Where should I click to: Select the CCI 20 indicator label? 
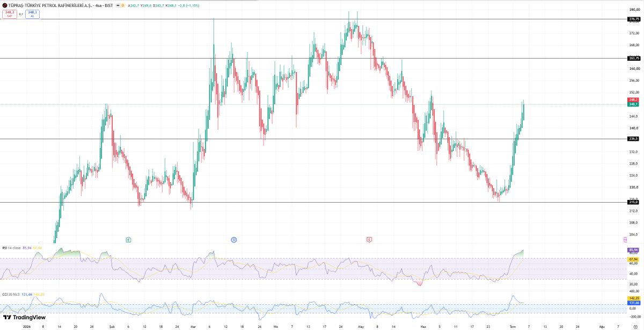click(10, 294)
